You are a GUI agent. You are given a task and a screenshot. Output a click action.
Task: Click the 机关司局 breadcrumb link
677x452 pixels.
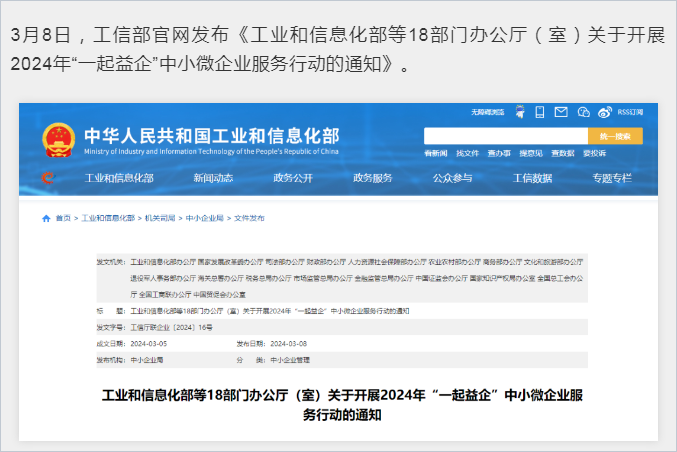point(159,218)
